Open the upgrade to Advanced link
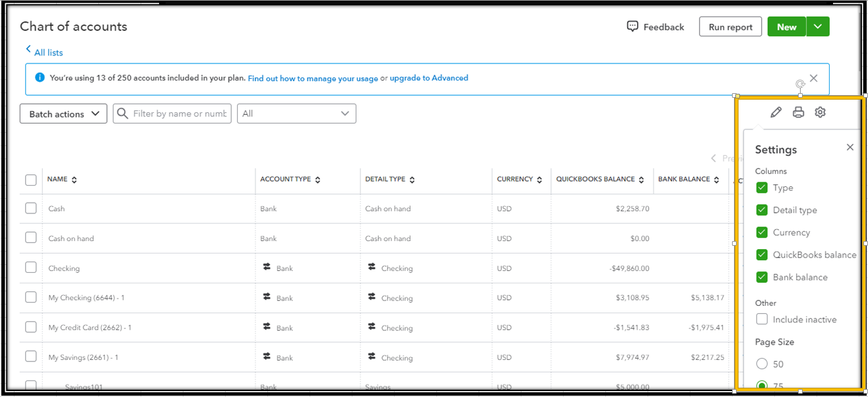The width and height of the screenshot is (868, 397). pyautogui.click(x=428, y=78)
